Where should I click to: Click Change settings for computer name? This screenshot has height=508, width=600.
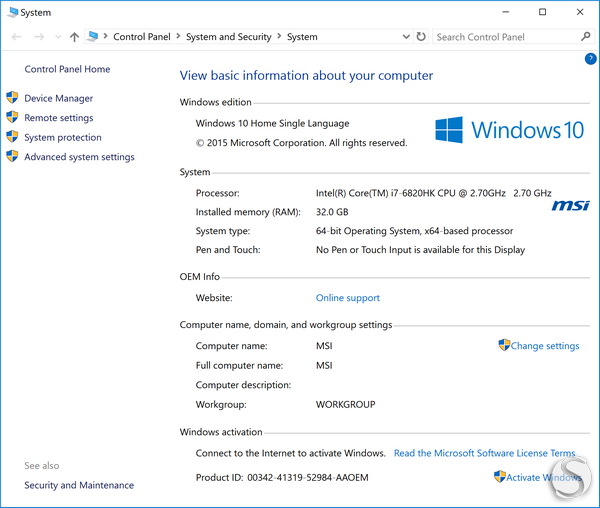[x=545, y=346]
